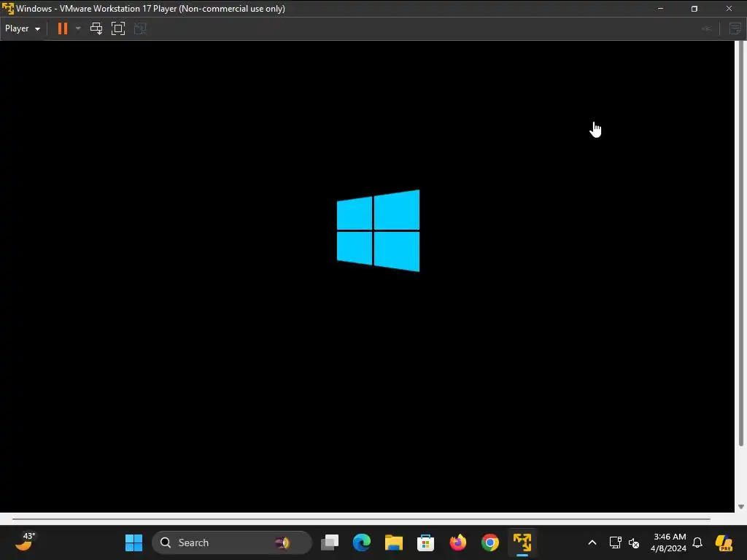Image resolution: width=747 pixels, height=560 pixels.
Task: Open Task View on taskbar
Action: pyautogui.click(x=330, y=542)
